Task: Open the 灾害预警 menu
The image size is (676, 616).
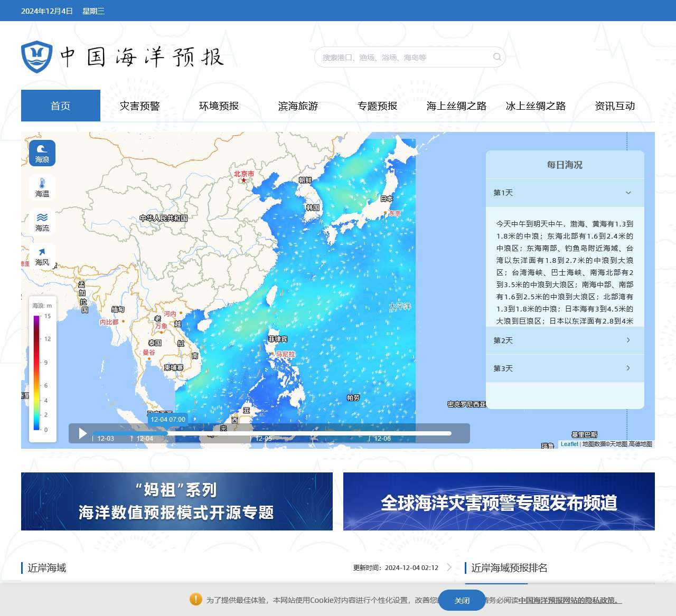Action: click(x=139, y=106)
